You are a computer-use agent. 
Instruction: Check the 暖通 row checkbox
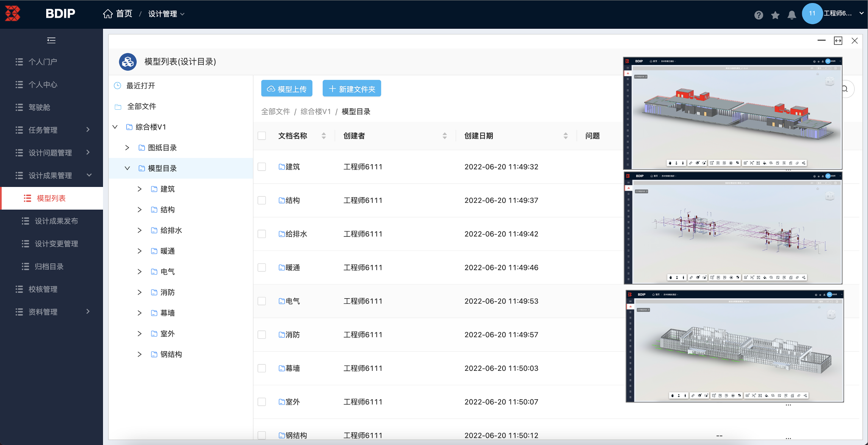coord(262,268)
